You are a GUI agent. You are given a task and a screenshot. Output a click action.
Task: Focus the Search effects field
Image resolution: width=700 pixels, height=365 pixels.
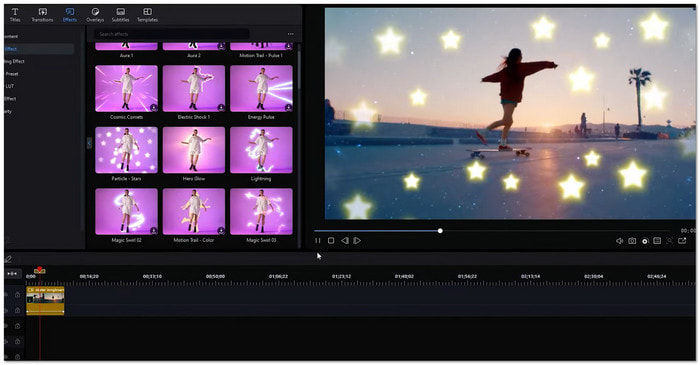click(172, 34)
